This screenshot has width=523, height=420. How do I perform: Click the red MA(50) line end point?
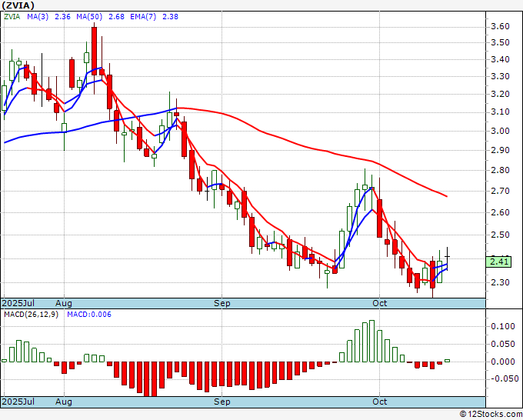pyautogui.click(x=447, y=196)
